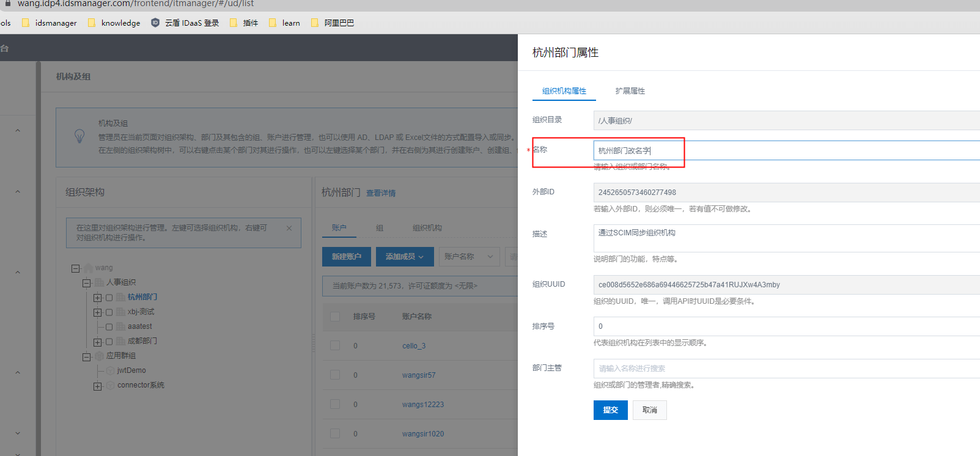The height and width of the screenshot is (456, 980).
Task: Click the 提交 submit button
Action: 610,410
